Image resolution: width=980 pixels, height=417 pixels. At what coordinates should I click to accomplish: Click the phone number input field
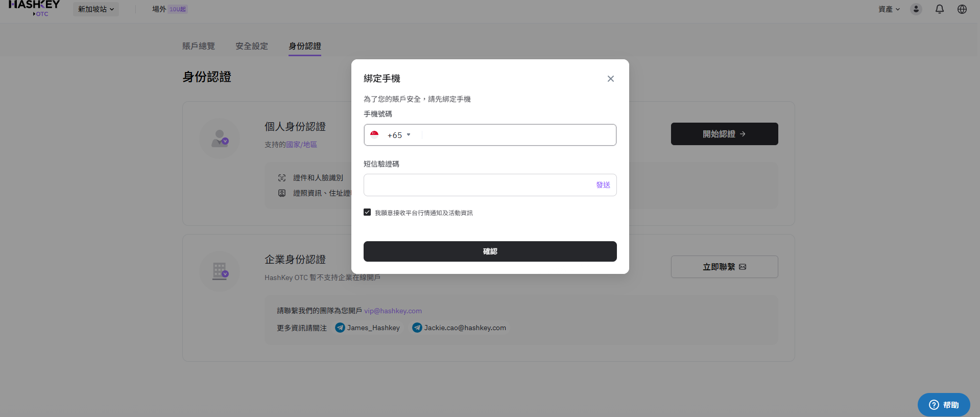518,135
